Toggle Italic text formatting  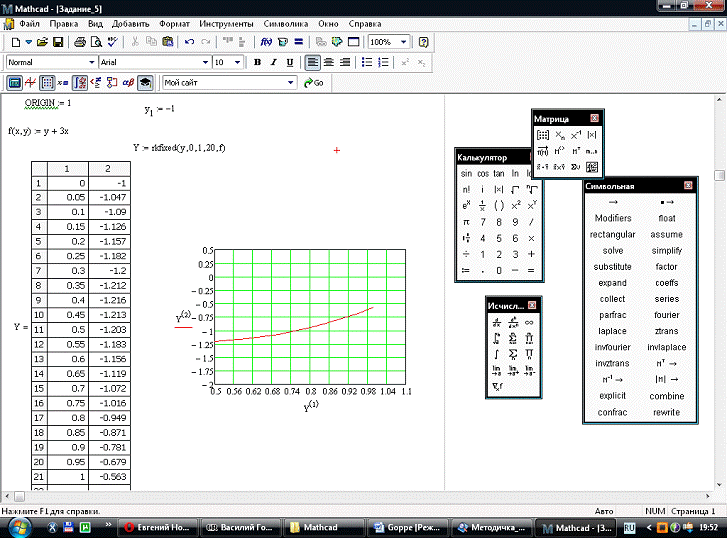pos(273,62)
